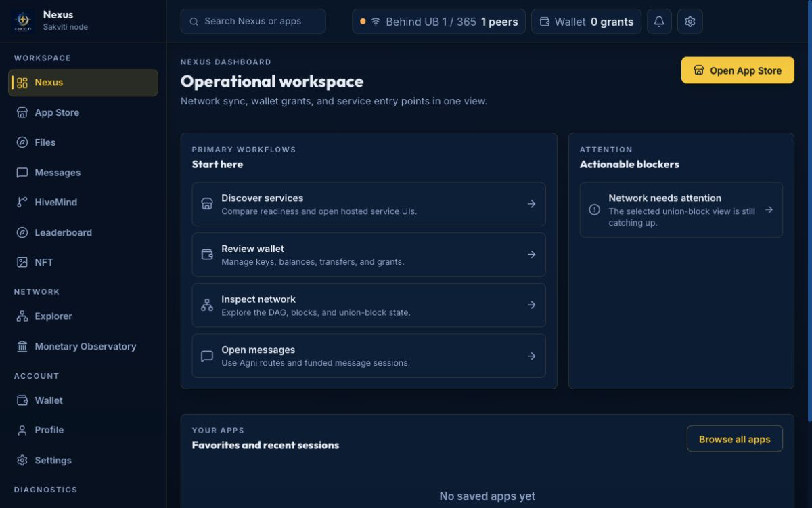
Task: Open the Wallet 0 grants status pill
Action: pos(587,22)
